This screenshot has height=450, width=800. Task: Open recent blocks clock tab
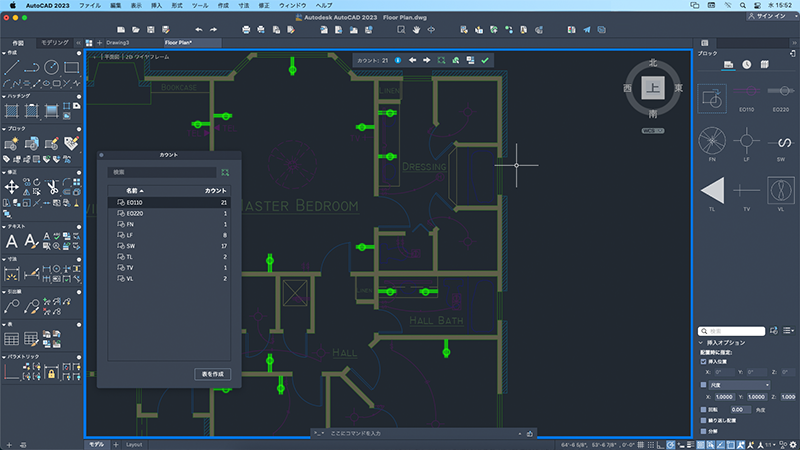746,64
